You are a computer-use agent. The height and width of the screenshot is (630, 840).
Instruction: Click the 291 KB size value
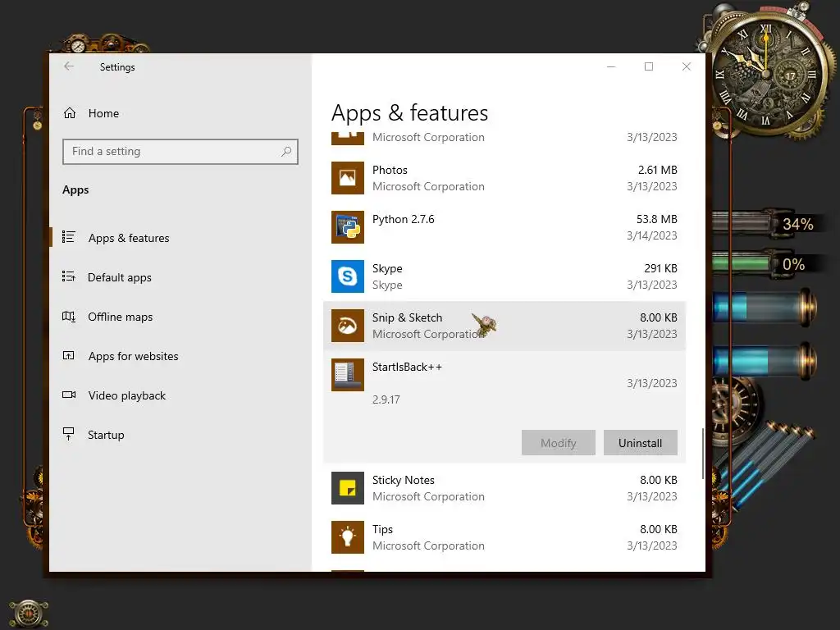coord(660,268)
